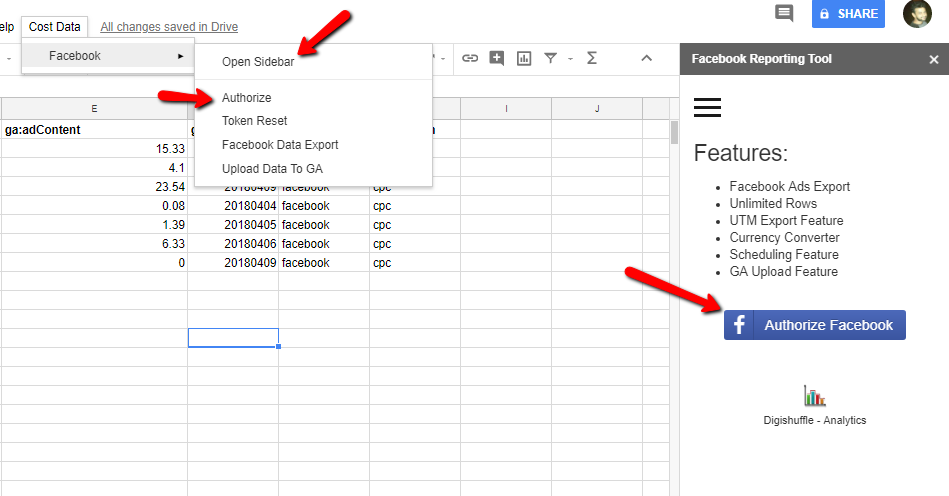Select cell with value 4.1

pos(94,168)
